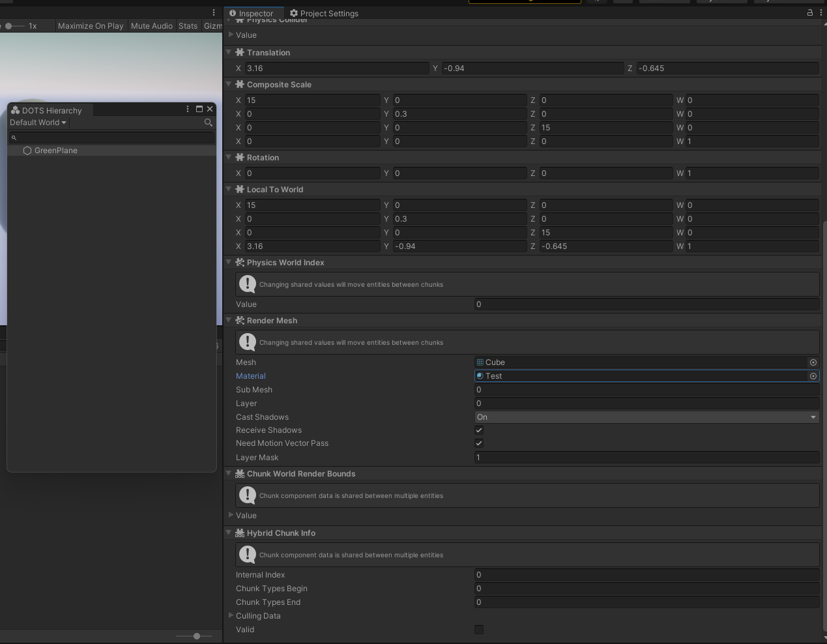Viewport: 827px width, 644px height.
Task: Click the warning icon under Physics World Index
Action: [247, 284]
